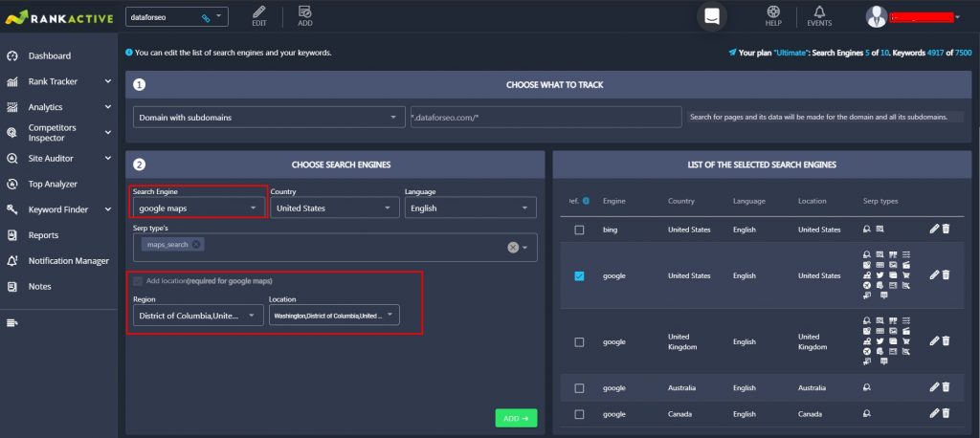Click the Notes sidebar icon

11,287
